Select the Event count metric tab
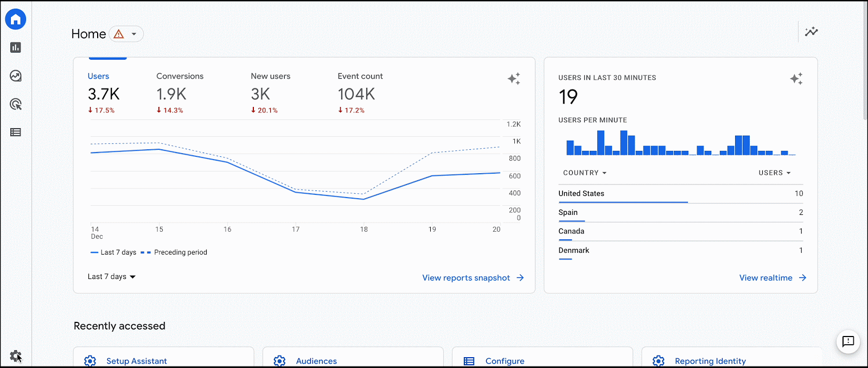 [x=360, y=93]
